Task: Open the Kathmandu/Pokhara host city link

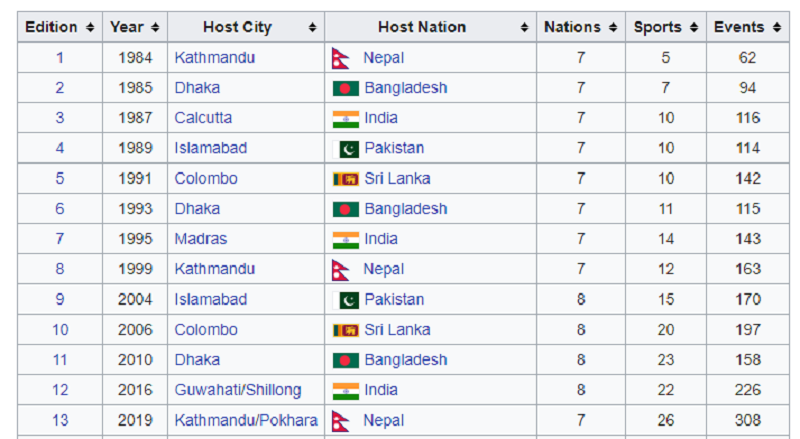Action: [246, 420]
